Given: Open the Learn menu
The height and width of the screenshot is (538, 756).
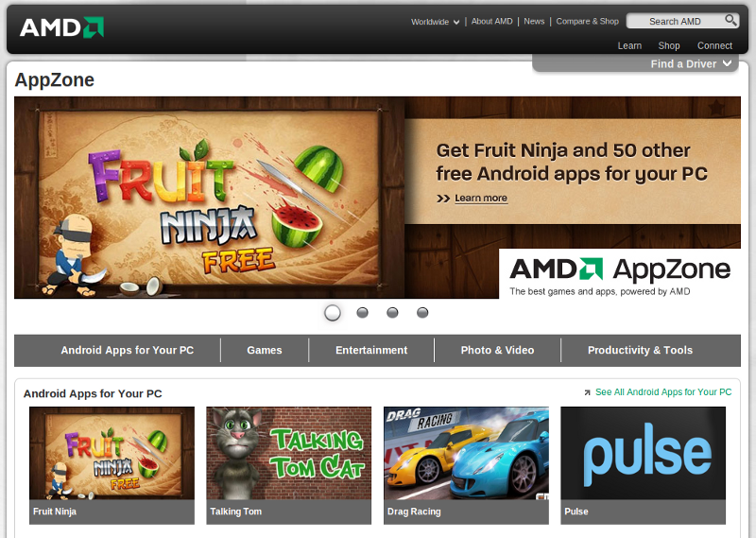Looking at the screenshot, I should 629,45.
